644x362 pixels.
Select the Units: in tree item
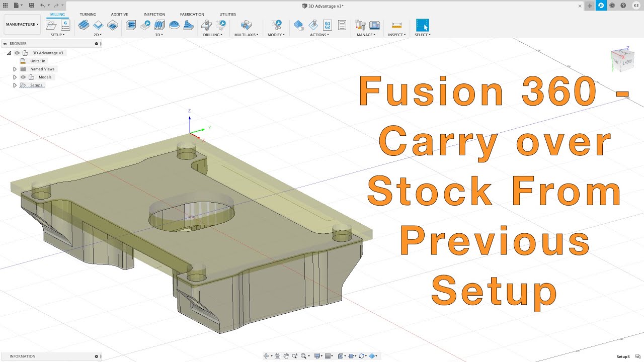click(x=38, y=61)
